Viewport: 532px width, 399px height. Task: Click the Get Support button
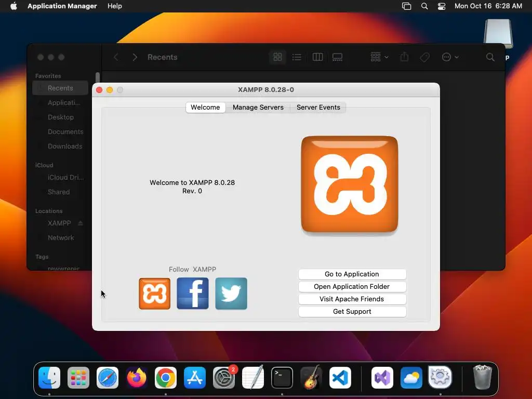click(352, 312)
